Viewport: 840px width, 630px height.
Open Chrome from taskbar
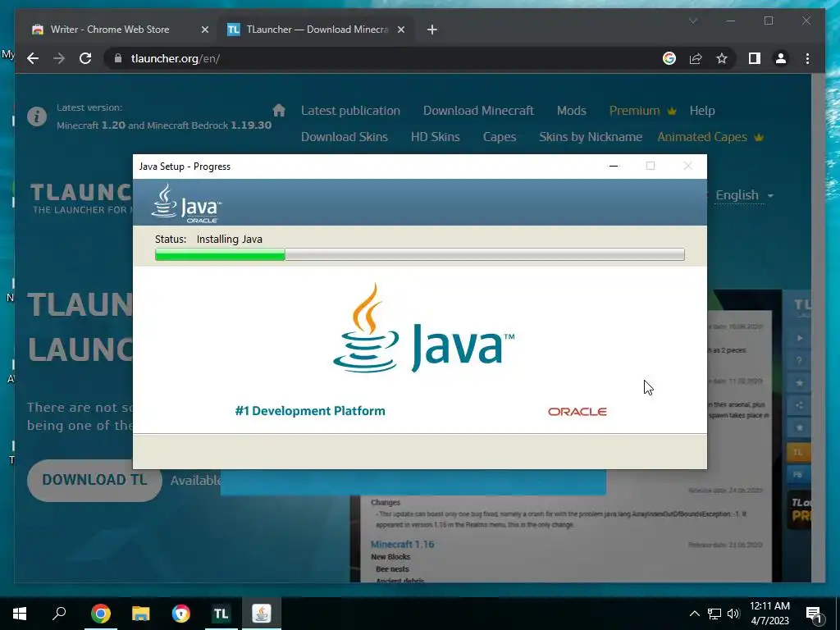(x=100, y=614)
